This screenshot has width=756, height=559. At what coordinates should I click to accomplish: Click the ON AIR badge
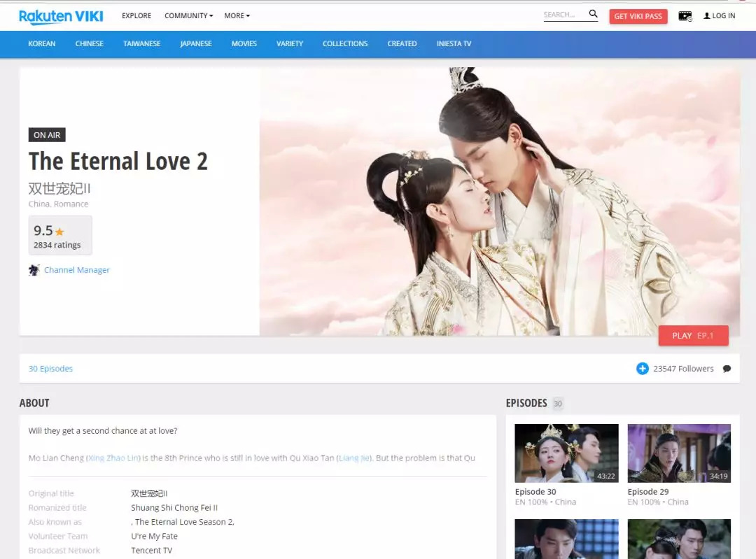47,135
